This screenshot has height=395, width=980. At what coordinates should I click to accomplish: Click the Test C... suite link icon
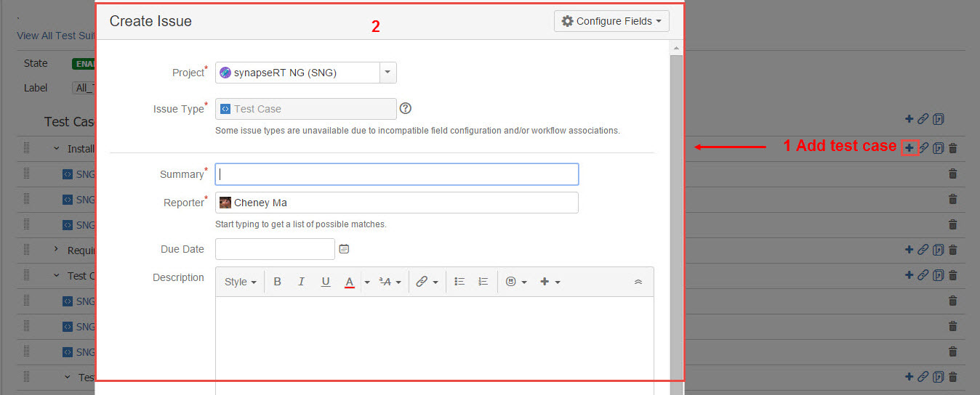[923, 275]
